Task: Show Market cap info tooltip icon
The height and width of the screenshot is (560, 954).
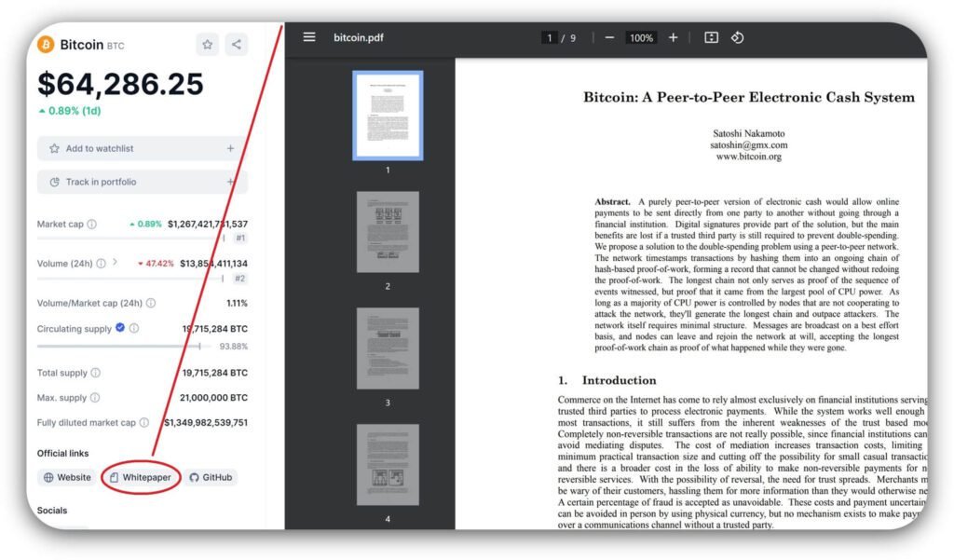Action: tap(92, 224)
